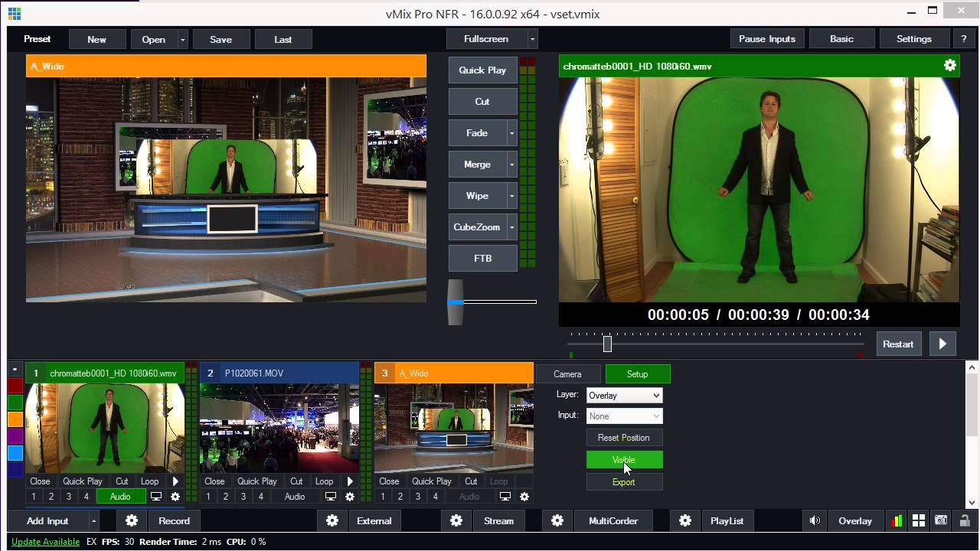Open input 1 settings gear icon

coord(175,497)
